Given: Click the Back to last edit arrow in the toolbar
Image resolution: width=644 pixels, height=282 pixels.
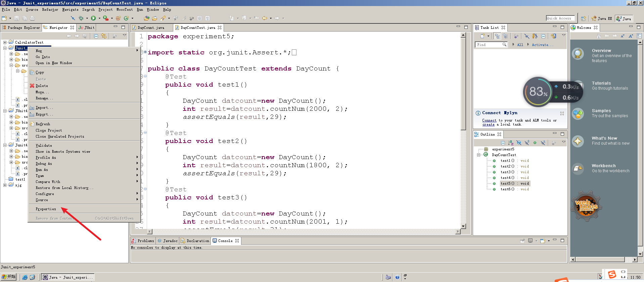Looking at the screenshot, I should (257, 18).
